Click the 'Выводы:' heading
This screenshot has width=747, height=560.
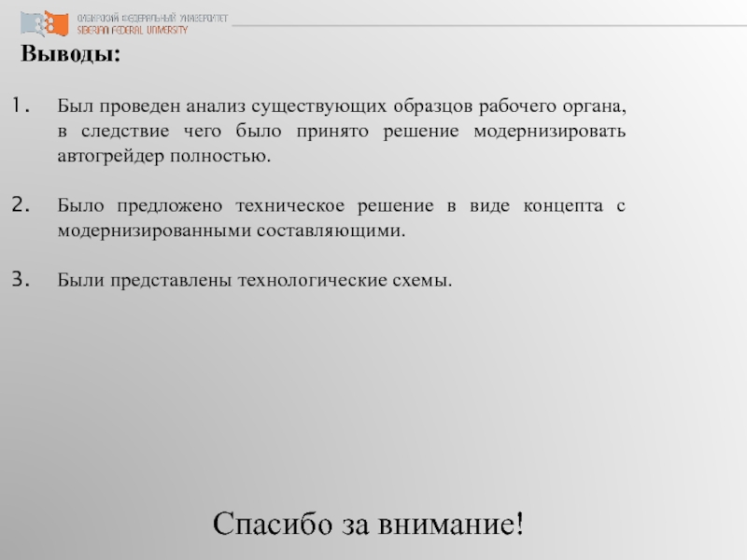tap(70, 54)
